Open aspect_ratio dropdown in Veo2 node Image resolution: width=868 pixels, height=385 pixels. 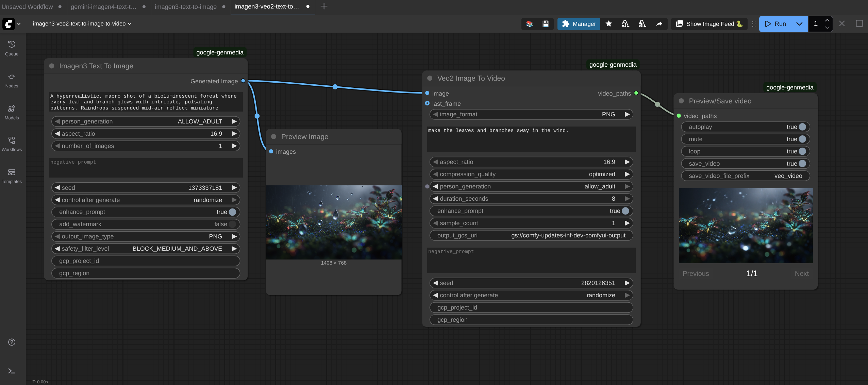point(531,162)
